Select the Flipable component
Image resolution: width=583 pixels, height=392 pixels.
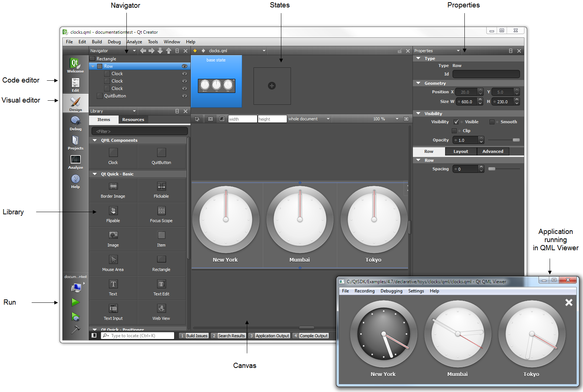click(x=113, y=215)
